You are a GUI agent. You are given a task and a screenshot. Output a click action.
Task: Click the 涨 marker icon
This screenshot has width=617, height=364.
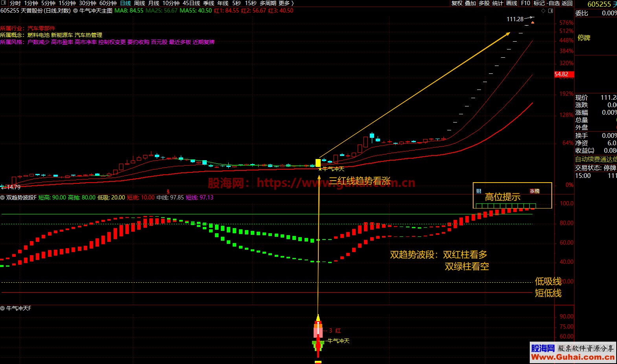coord(532,191)
